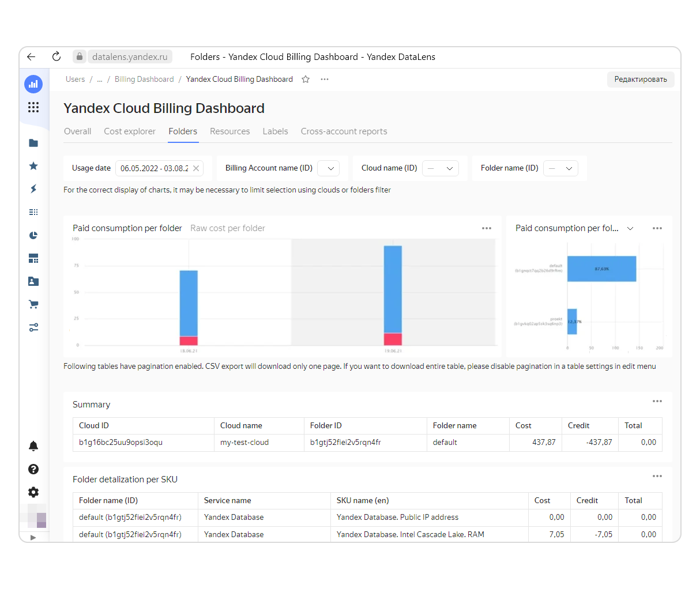Open service settings sliders icon in sidebar

[x=33, y=327]
